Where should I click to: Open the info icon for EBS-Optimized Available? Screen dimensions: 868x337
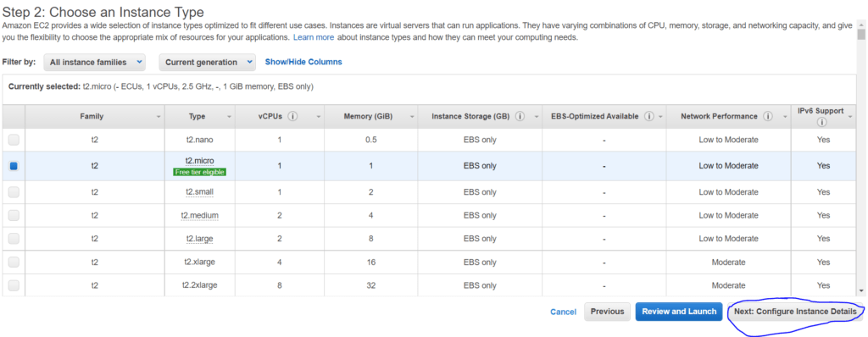(x=648, y=116)
